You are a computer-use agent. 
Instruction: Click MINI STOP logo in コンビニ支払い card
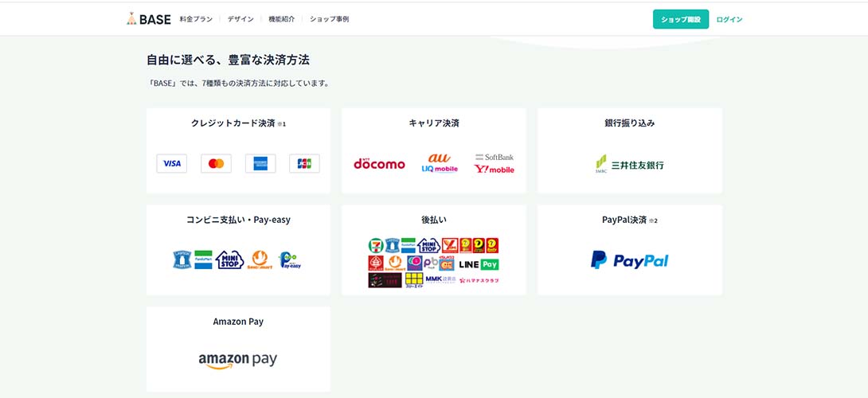pos(229,259)
